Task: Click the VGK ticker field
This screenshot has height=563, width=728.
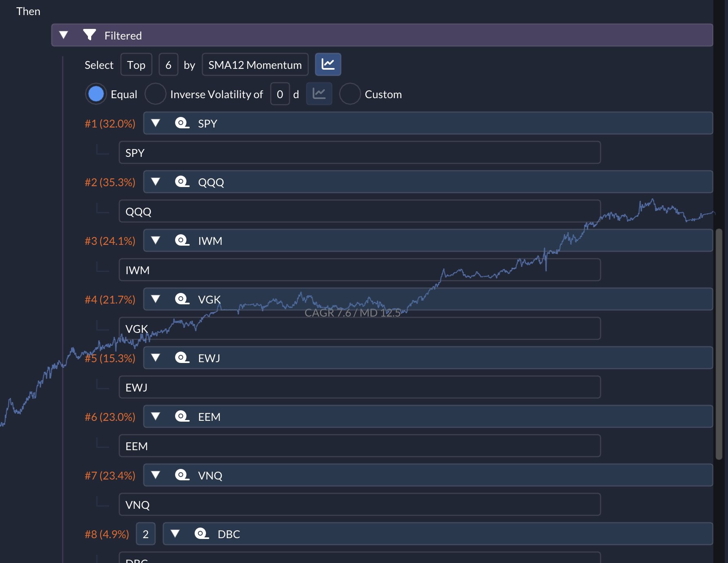Action: 360,329
